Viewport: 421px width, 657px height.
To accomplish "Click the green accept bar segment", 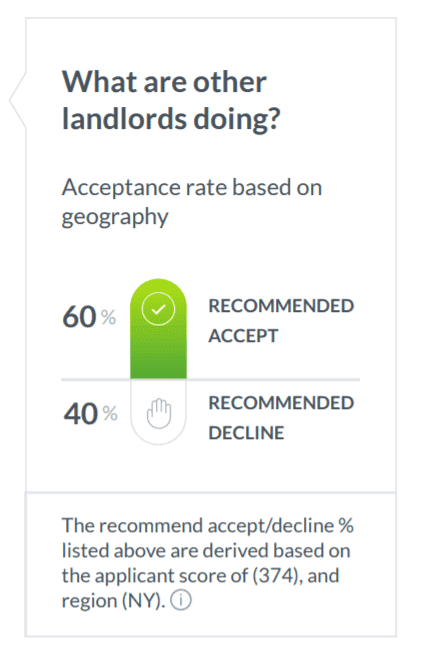I will pos(158,328).
